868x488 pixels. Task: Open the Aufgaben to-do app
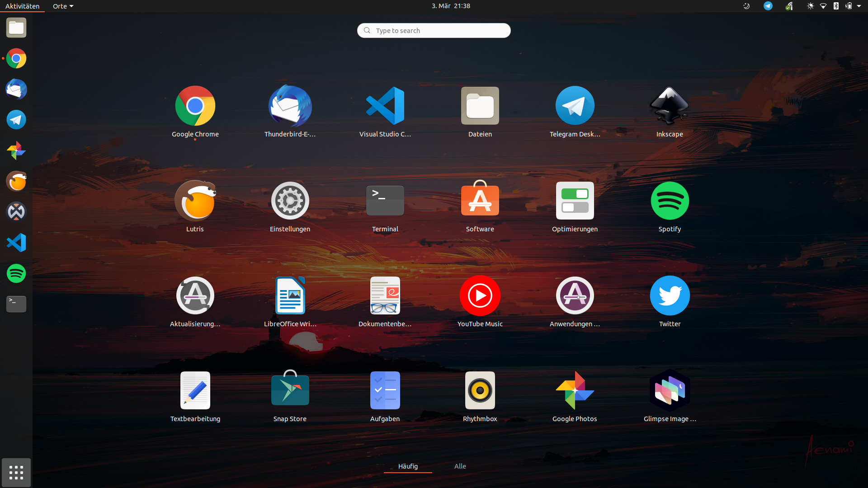[x=385, y=390]
